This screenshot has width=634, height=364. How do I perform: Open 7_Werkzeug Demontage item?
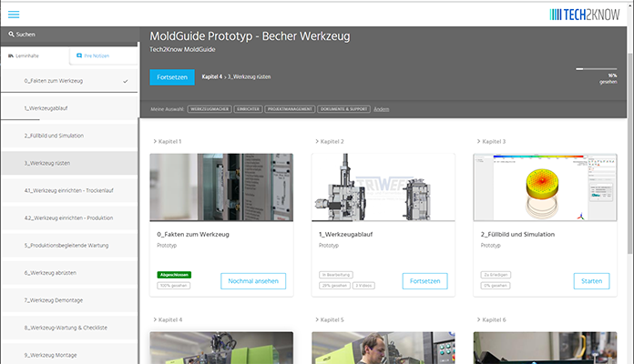pos(69,300)
